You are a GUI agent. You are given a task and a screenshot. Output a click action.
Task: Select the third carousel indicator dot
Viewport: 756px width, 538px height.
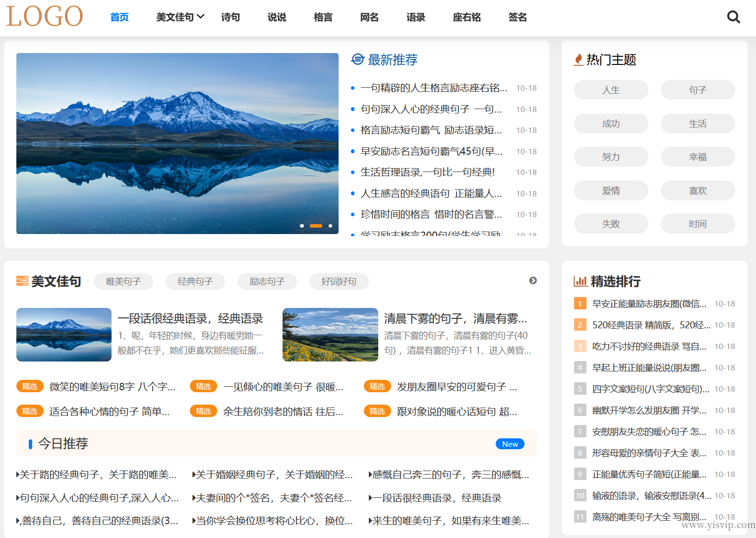[330, 226]
